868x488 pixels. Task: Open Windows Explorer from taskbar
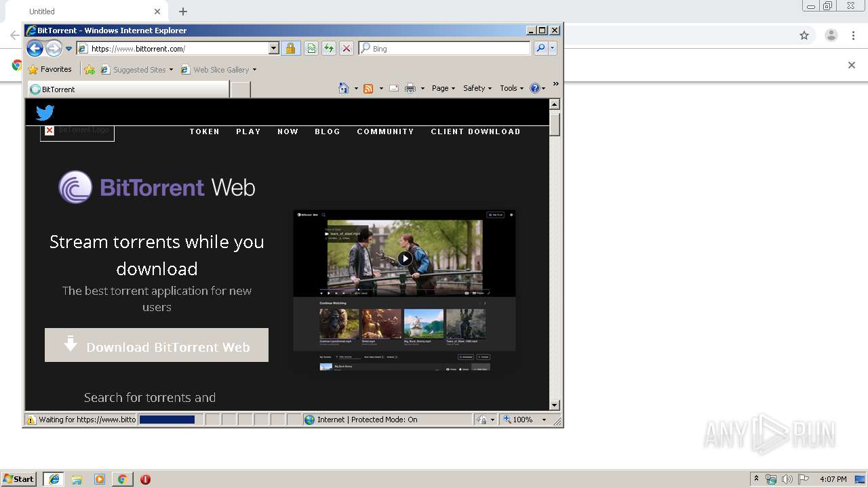77,479
